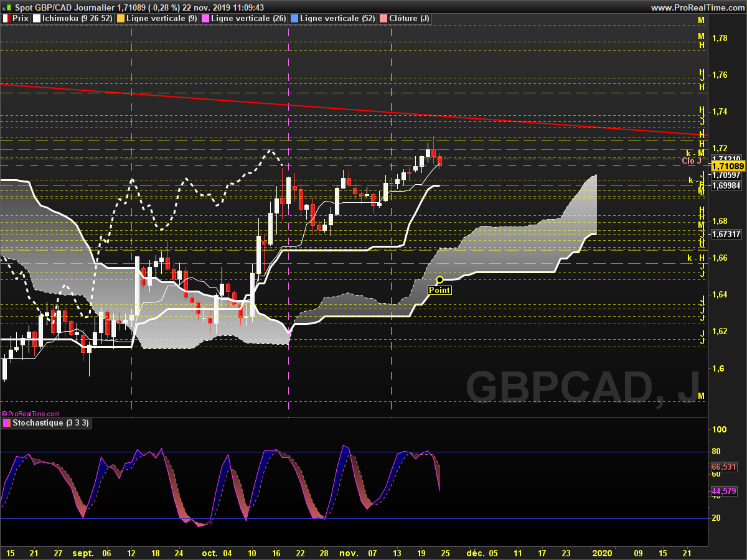Click the nov. date on the time axis
The image size is (747, 560).
pyautogui.click(x=350, y=553)
